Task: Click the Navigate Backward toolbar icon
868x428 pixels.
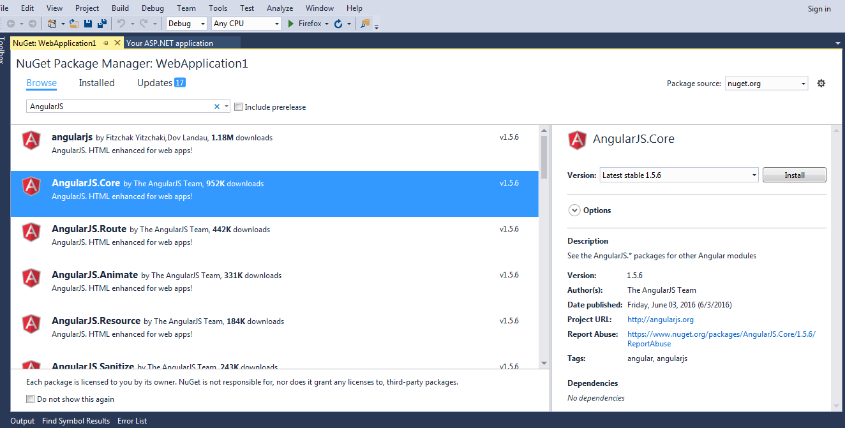Action: pyautogui.click(x=11, y=24)
